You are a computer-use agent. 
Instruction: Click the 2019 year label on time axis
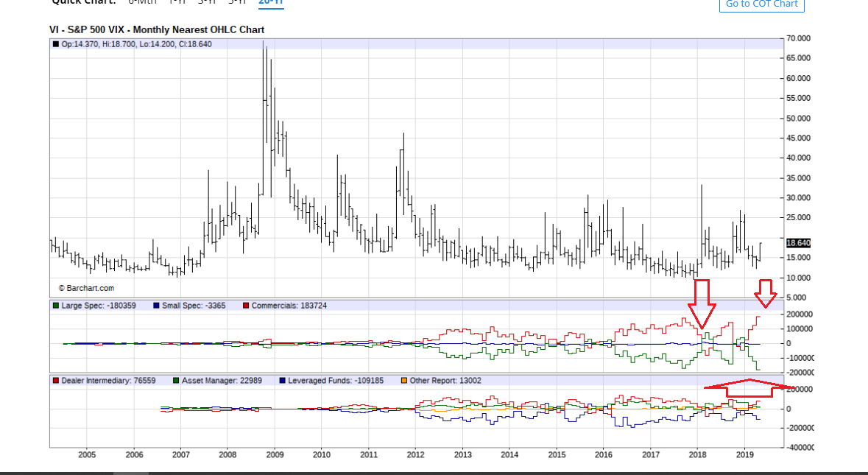[x=745, y=455]
